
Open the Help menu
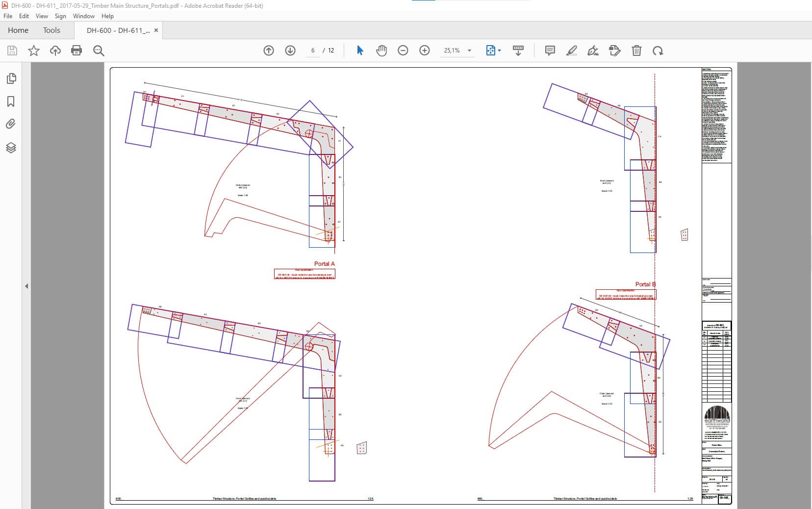107,16
